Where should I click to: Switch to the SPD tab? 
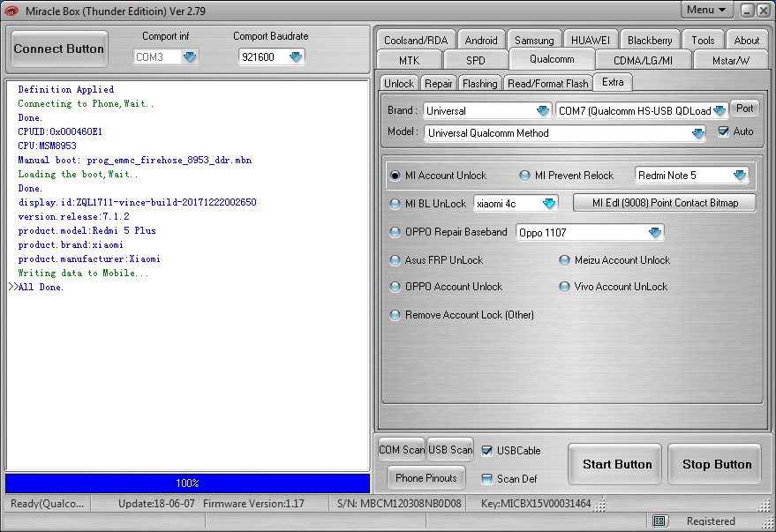pos(476,60)
